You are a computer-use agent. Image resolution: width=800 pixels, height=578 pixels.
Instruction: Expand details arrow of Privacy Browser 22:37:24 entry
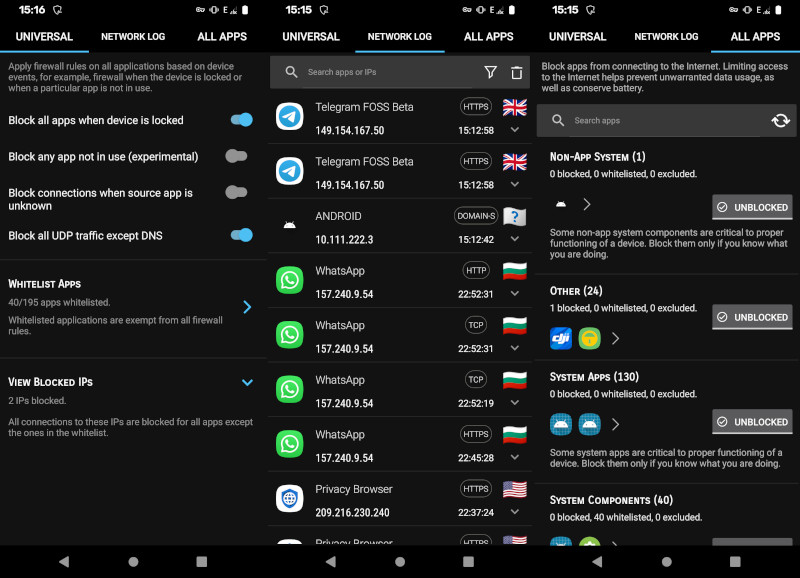point(515,512)
